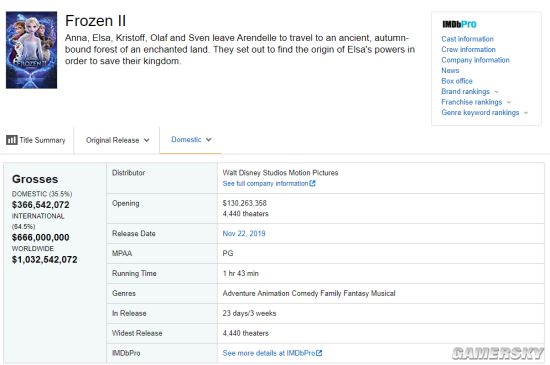Open the Crew information link
This screenshot has height=365, width=550.
point(468,49)
